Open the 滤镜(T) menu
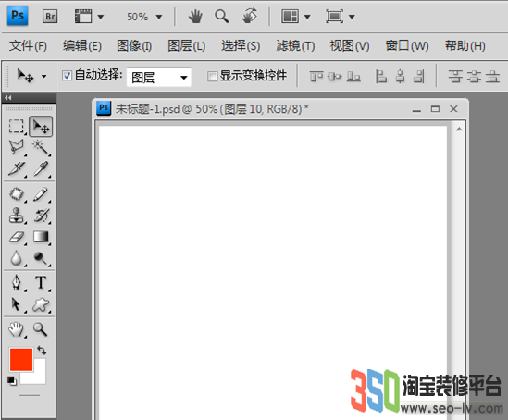This screenshot has height=420, width=508. click(295, 46)
